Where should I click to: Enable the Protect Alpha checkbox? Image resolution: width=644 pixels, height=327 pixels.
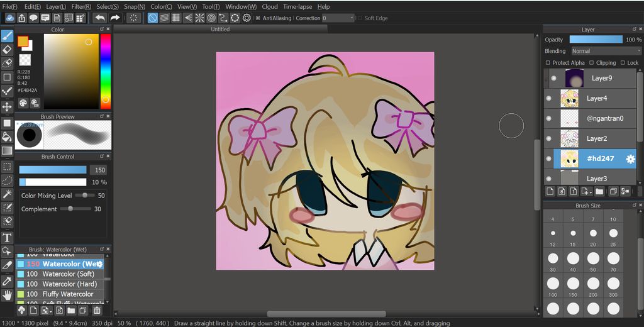(x=548, y=62)
